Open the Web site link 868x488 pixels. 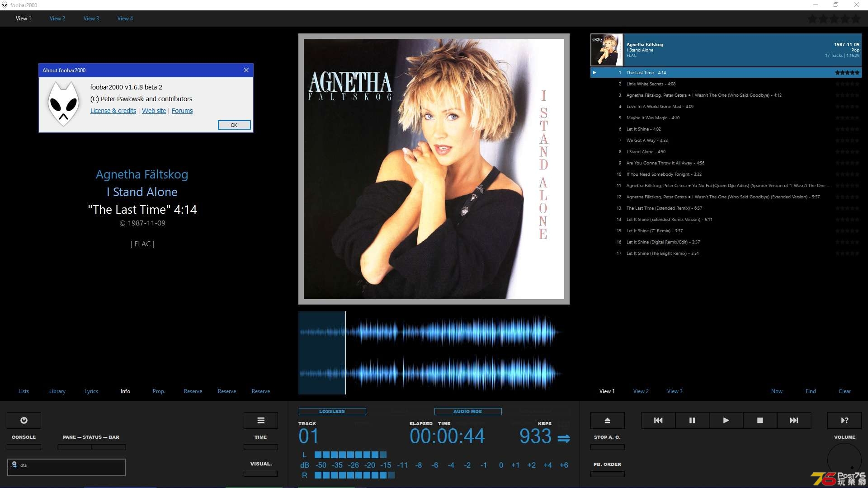(154, 111)
